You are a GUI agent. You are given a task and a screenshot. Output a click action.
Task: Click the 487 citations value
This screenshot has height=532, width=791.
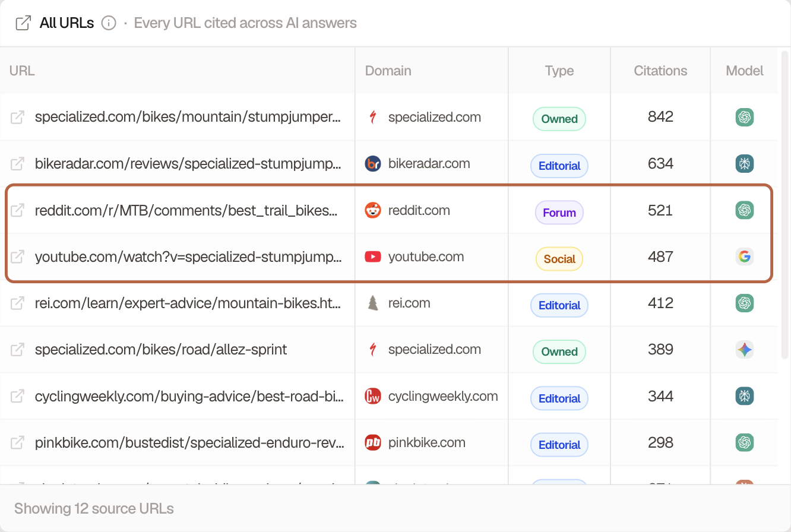click(660, 256)
